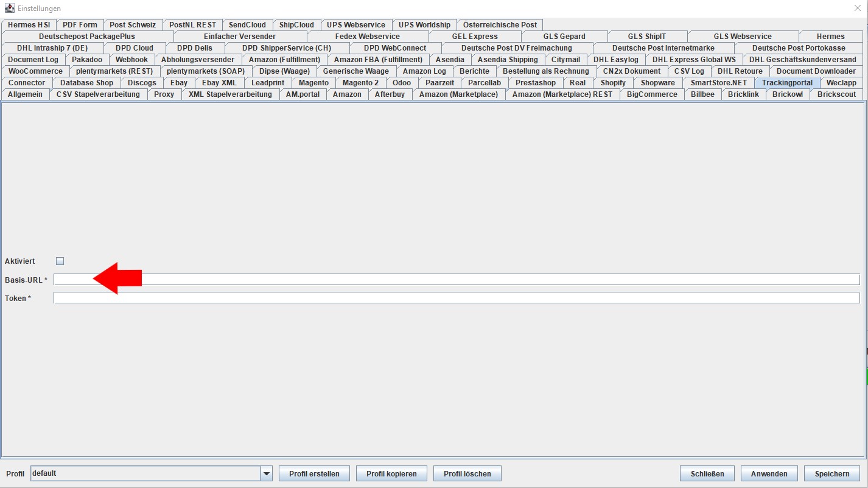Screen dimensions: 868x488
Task: Switch to the Document Log tab
Action: (33, 60)
